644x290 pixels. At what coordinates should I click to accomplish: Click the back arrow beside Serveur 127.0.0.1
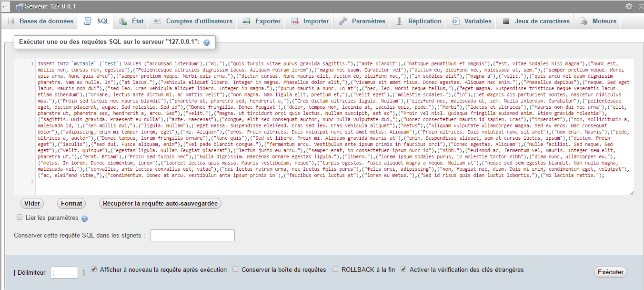click(x=6, y=7)
